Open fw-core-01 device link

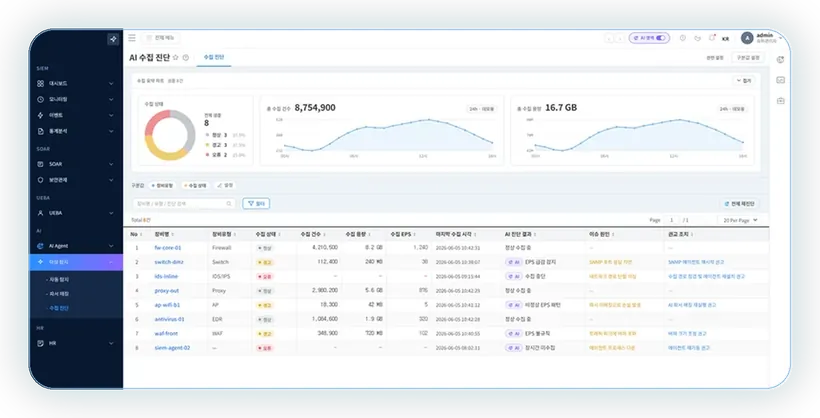point(168,248)
